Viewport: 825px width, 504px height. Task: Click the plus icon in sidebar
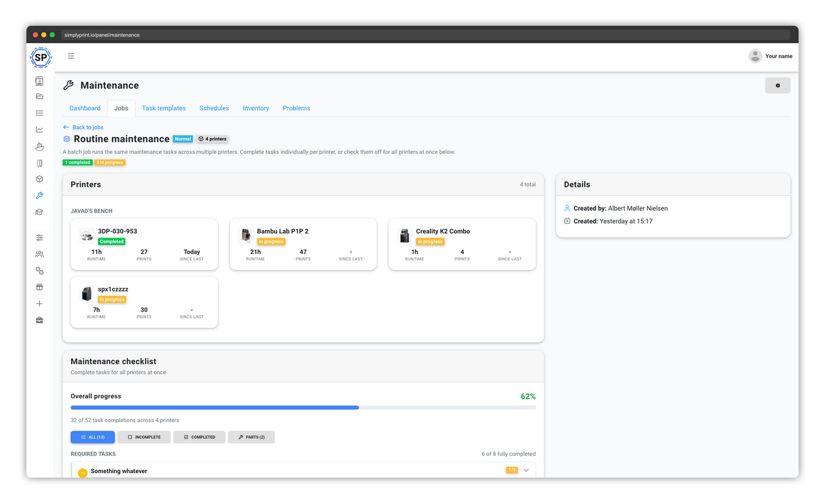tap(39, 304)
